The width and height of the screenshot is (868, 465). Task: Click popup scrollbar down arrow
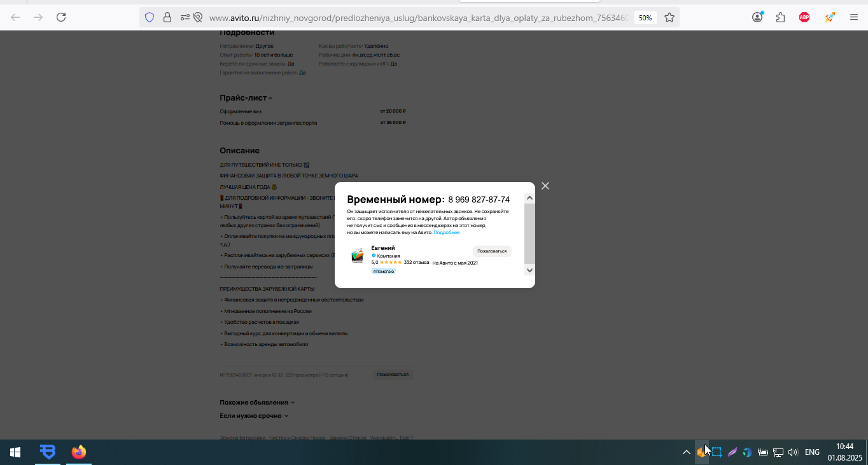pos(529,270)
